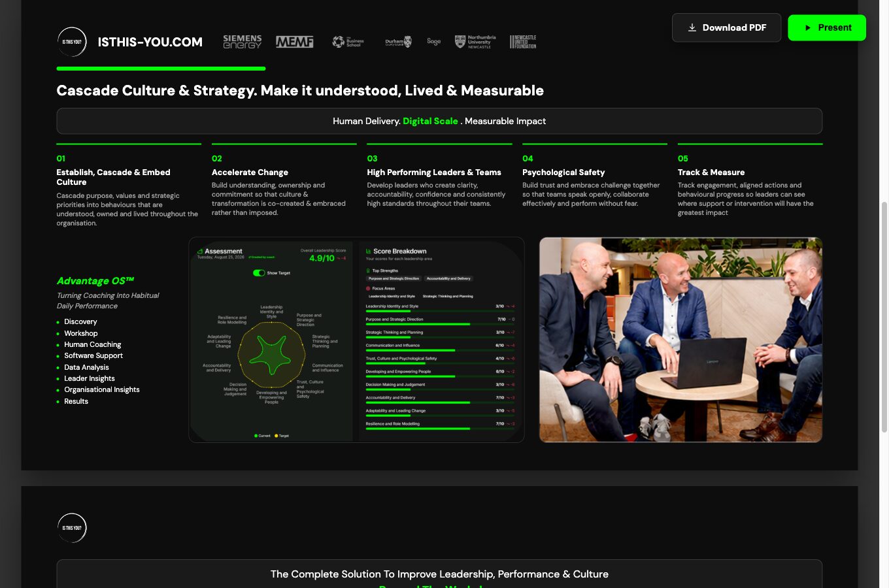Click The Complete Solution To Improve Leadership heading

click(439, 574)
